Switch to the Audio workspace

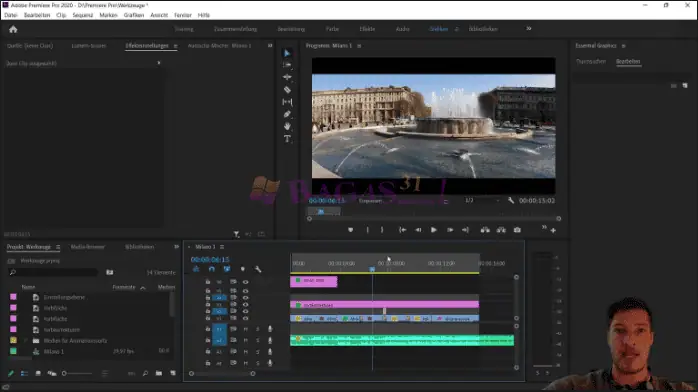(402, 29)
